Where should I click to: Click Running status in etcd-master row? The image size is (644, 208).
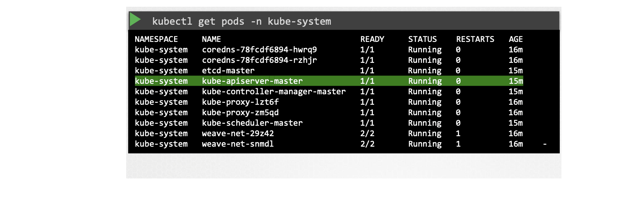point(425,71)
